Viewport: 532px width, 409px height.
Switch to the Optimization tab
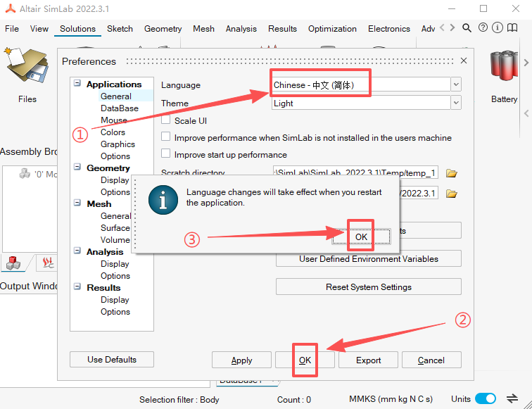[x=332, y=29]
